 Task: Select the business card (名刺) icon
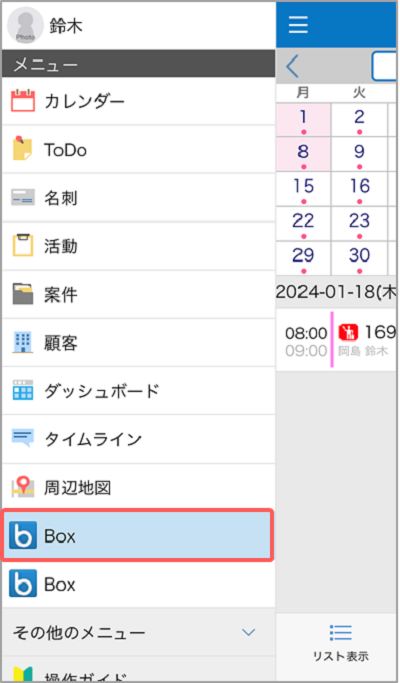click(23, 198)
